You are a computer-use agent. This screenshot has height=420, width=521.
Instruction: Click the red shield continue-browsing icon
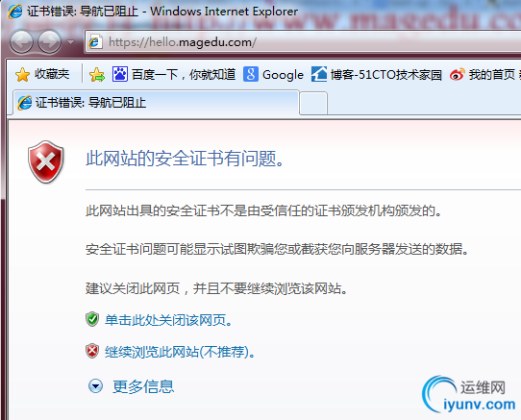tap(92, 351)
